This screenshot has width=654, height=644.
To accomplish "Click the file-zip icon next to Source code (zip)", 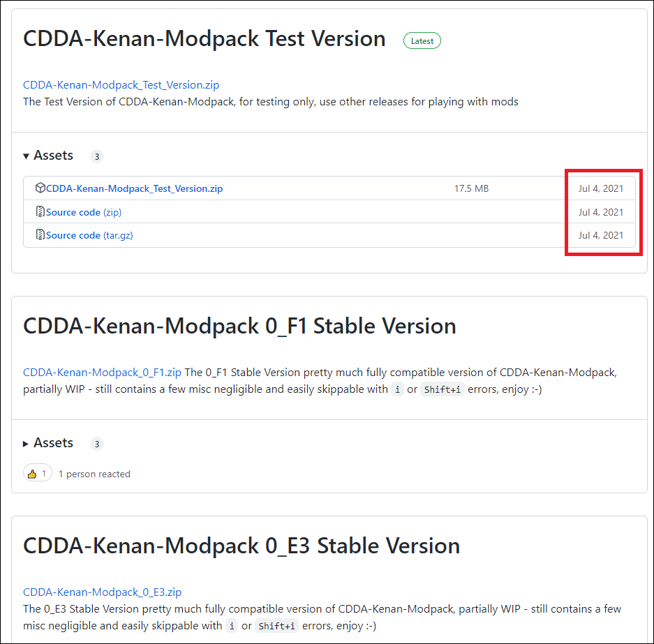I will point(40,212).
